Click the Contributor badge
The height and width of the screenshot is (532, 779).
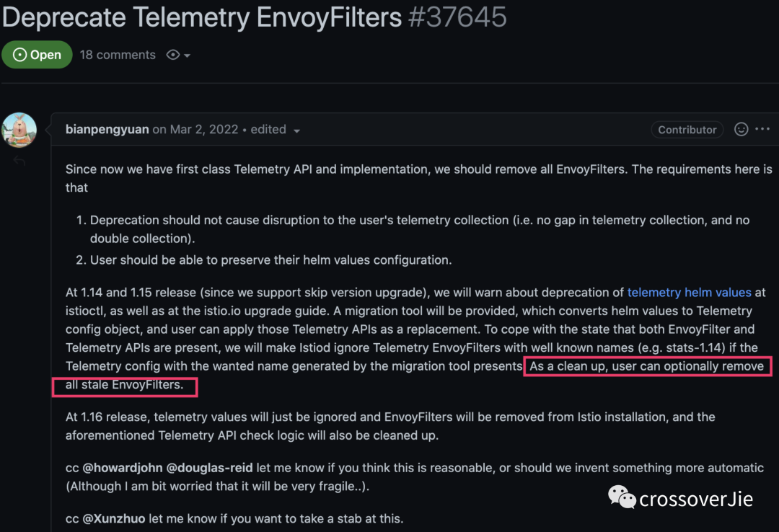687,130
